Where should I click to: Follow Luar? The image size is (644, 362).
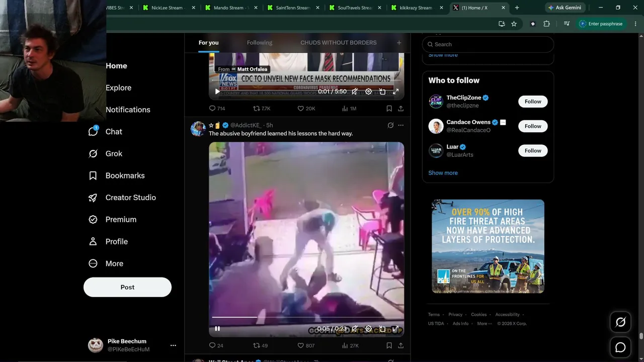click(x=533, y=151)
